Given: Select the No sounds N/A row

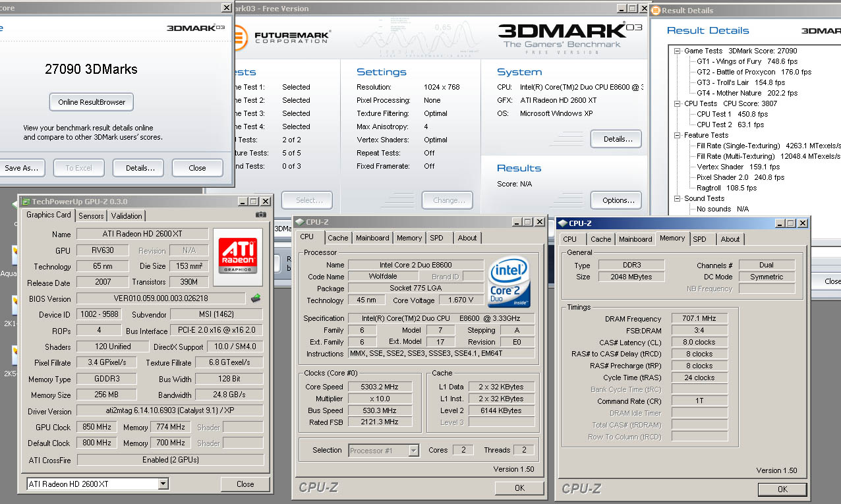Looking at the screenshot, I should pos(722,209).
